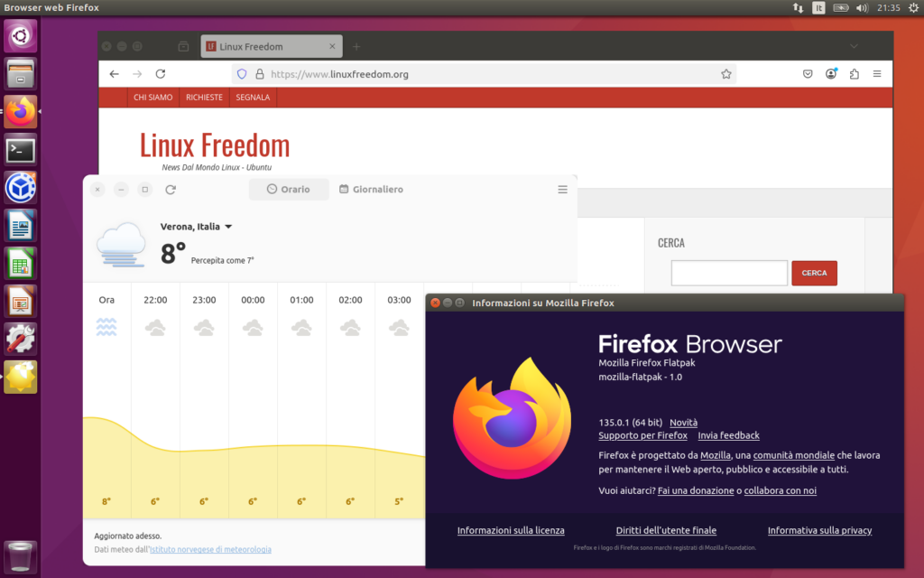
Task: Reload the Linux Freedom page
Action: [161, 74]
